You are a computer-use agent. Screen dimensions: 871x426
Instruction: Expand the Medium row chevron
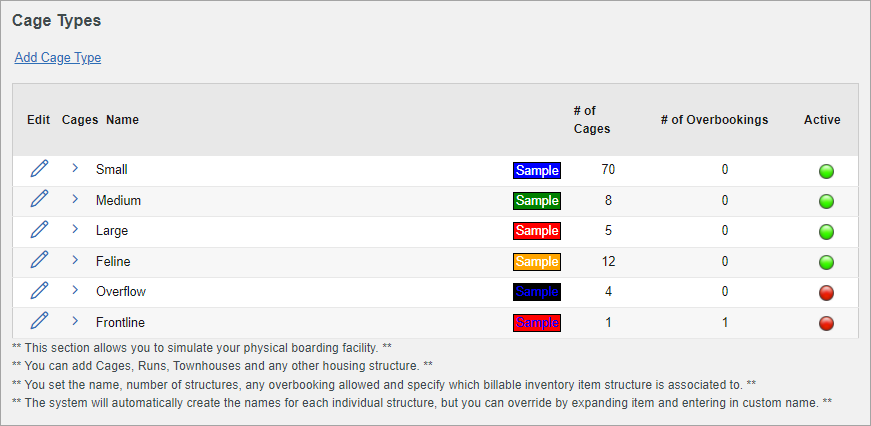pyautogui.click(x=75, y=198)
